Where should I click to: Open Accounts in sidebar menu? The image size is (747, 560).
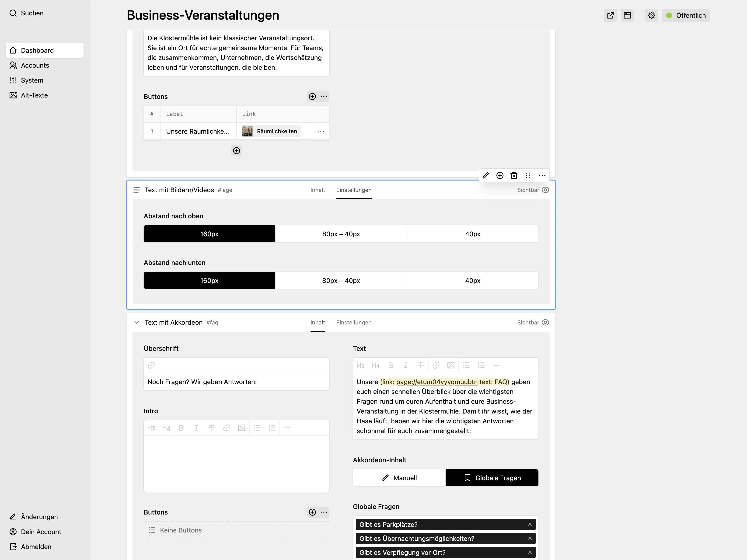click(x=45, y=66)
